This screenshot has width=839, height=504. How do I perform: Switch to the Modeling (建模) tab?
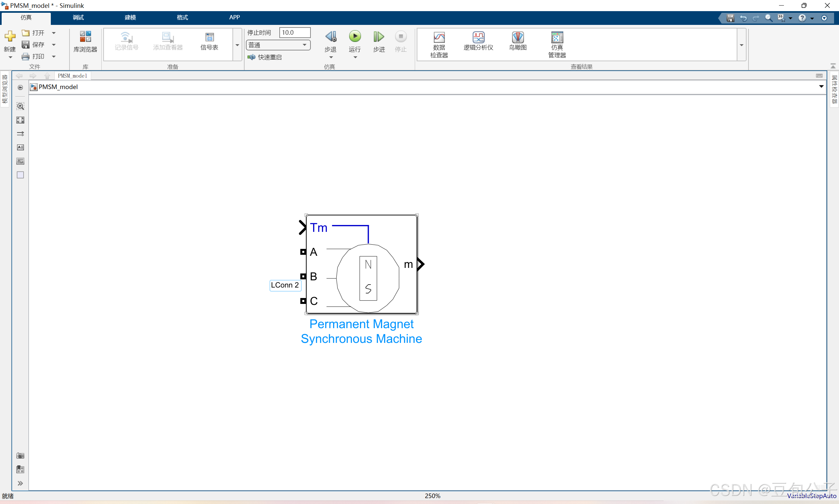(130, 17)
